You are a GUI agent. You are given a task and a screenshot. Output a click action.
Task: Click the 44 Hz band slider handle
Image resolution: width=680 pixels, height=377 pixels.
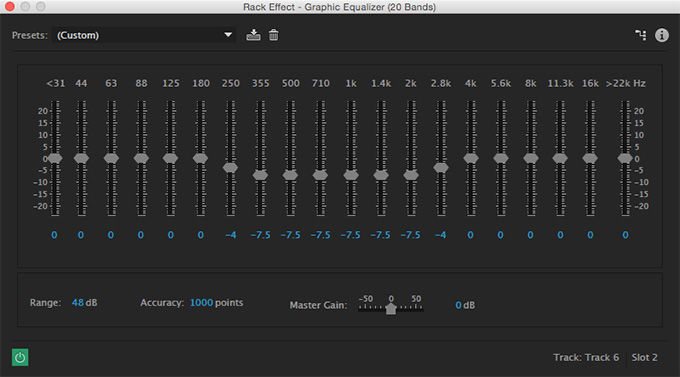coord(81,158)
